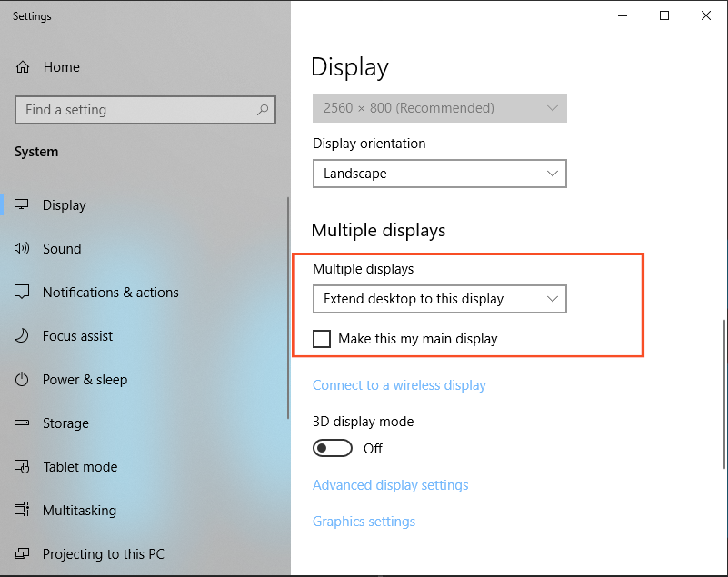Go to Multitasking settings

79,511
